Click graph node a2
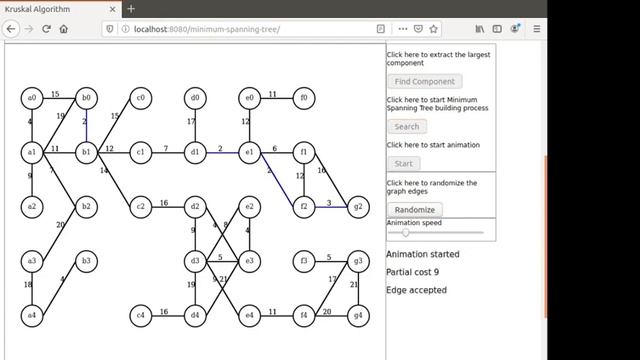This screenshot has width=640, height=360. tap(32, 207)
